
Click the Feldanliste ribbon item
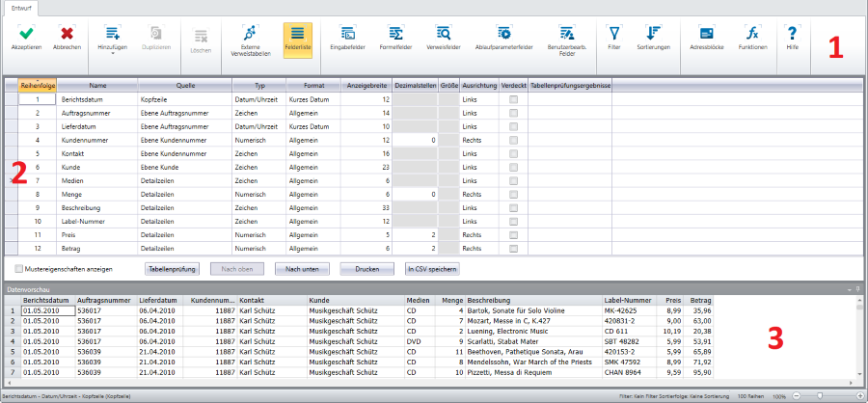point(298,40)
